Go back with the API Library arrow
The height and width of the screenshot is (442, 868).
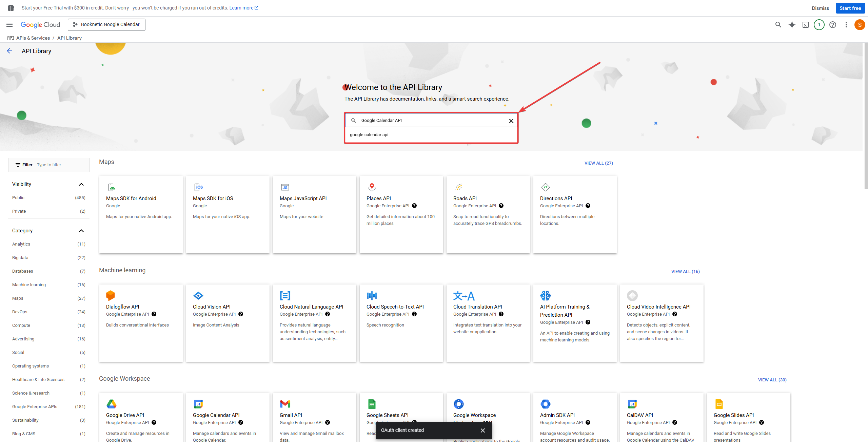coord(9,51)
